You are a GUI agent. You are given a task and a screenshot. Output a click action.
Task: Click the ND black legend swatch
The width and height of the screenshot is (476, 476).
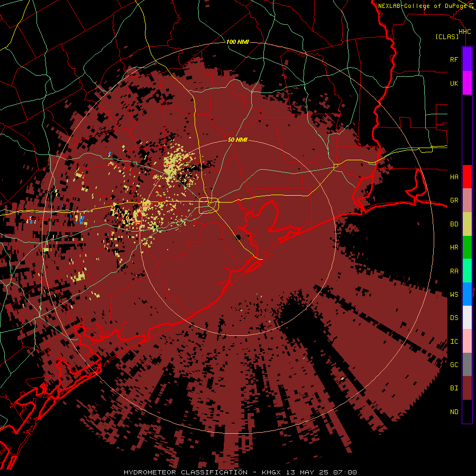click(x=467, y=411)
